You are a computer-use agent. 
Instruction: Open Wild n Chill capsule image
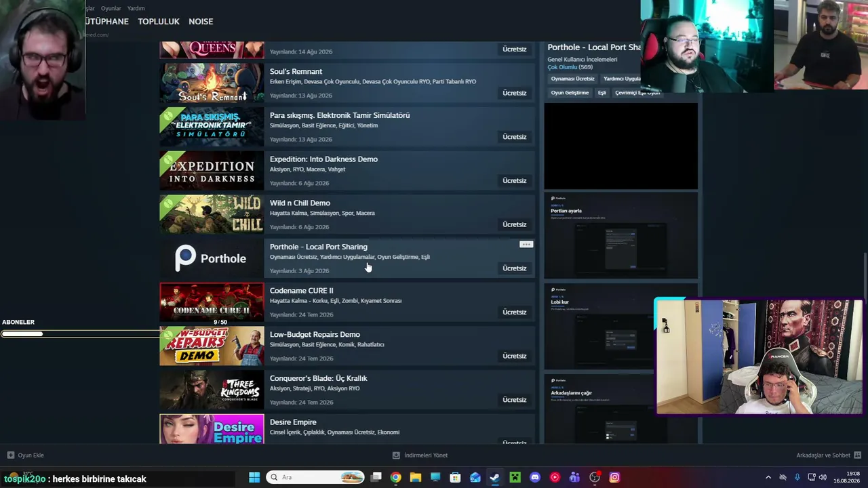[x=212, y=214]
